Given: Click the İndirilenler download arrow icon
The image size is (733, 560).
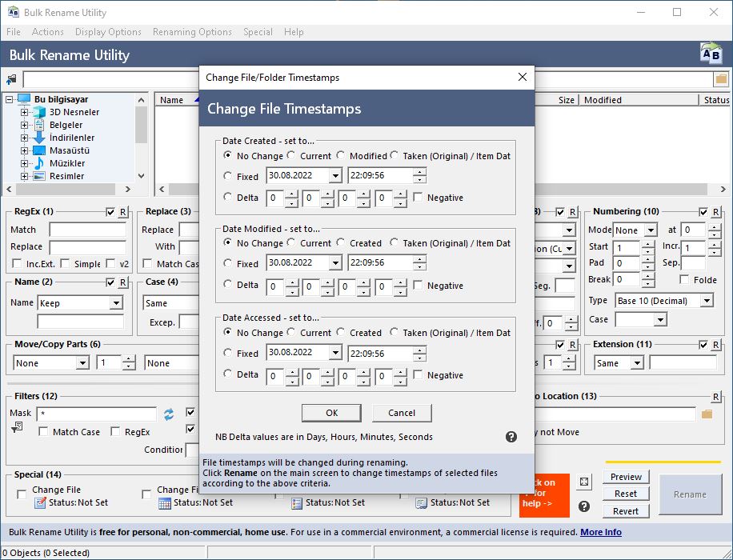Looking at the screenshot, I should click(39, 138).
